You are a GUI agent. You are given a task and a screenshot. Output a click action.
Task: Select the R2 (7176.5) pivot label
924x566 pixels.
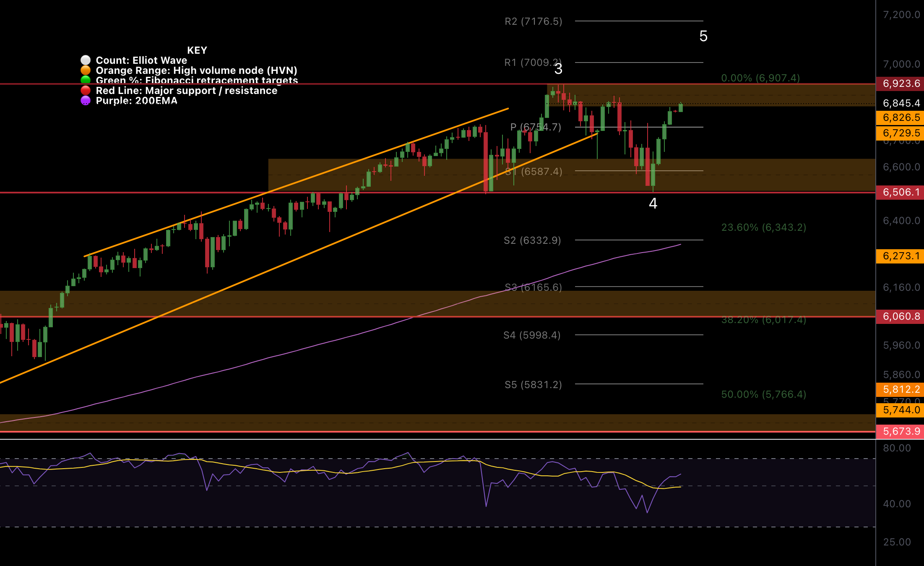pyautogui.click(x=533, y=21)
